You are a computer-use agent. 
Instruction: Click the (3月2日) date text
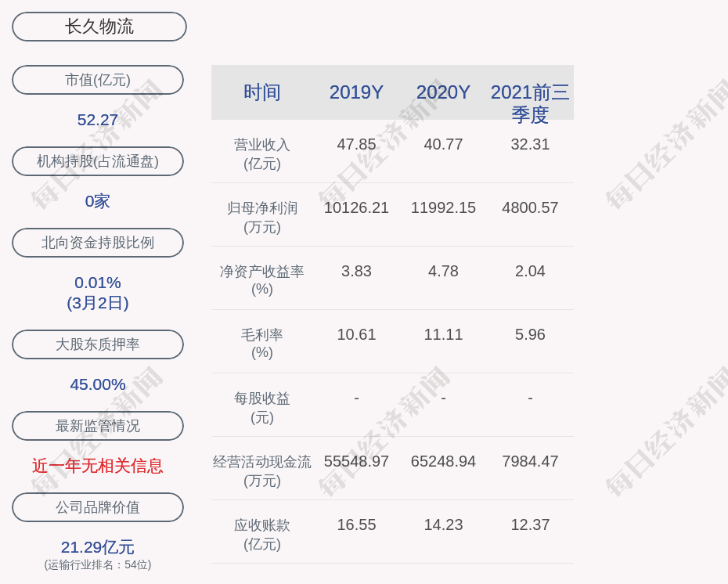click(x=98, y=303)
